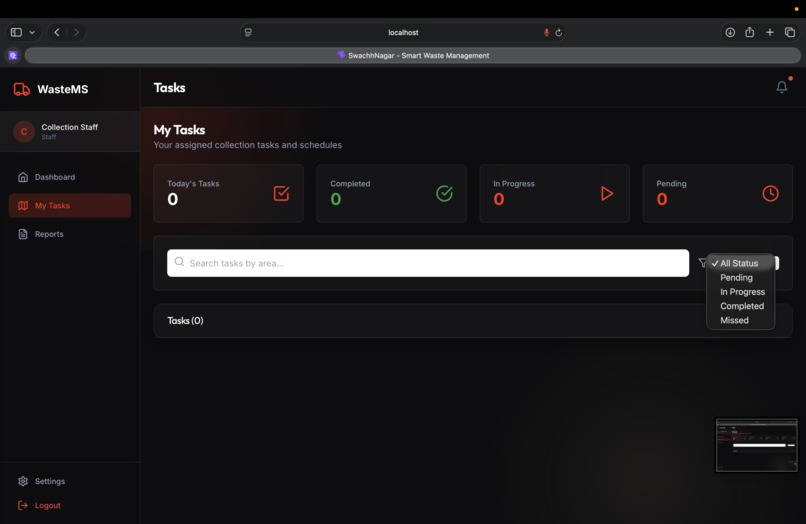Screen dimensions: 806x524
Task: Show the tab overview
Action: pyautogui.click(x=790, y=32)
